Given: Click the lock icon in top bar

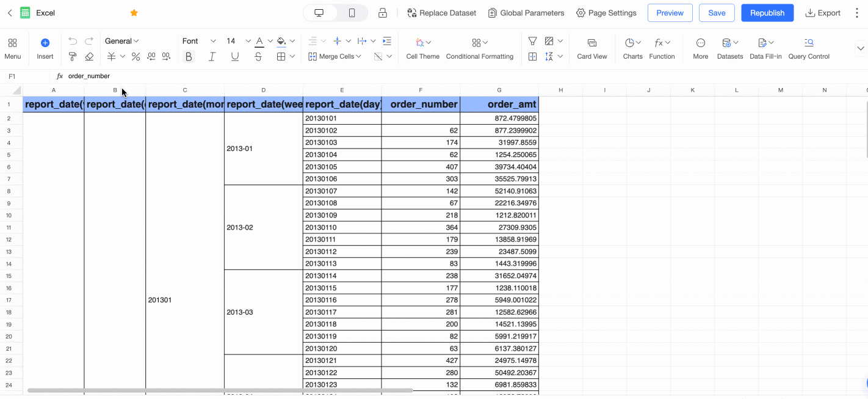Looking at the screenshot, I should pos(383,13).
